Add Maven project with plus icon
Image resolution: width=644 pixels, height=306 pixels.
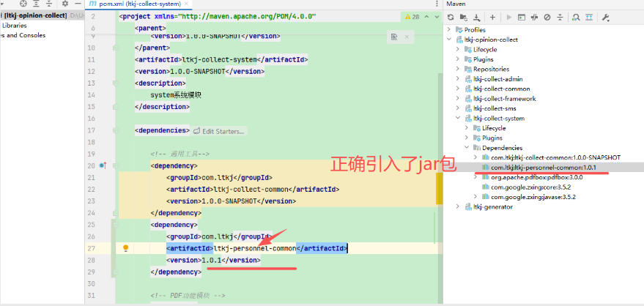click(492, 18)
